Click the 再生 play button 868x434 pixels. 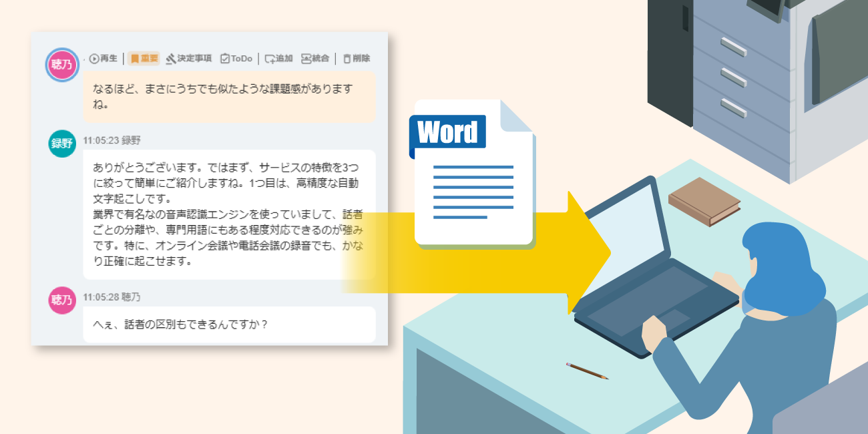coord(103,59)
